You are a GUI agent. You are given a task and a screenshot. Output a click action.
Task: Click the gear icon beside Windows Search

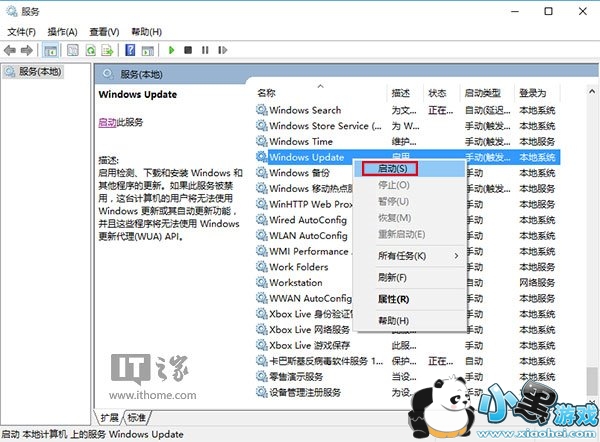pos(262,110)
